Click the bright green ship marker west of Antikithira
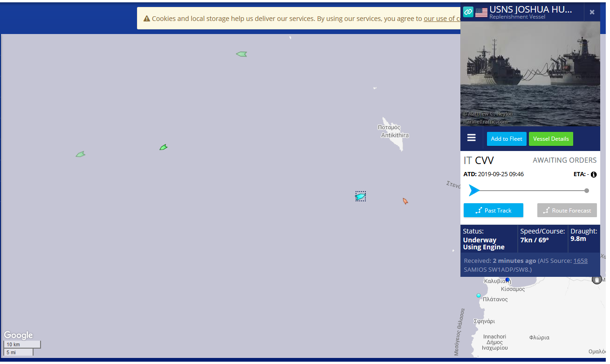 pos(163,147)
